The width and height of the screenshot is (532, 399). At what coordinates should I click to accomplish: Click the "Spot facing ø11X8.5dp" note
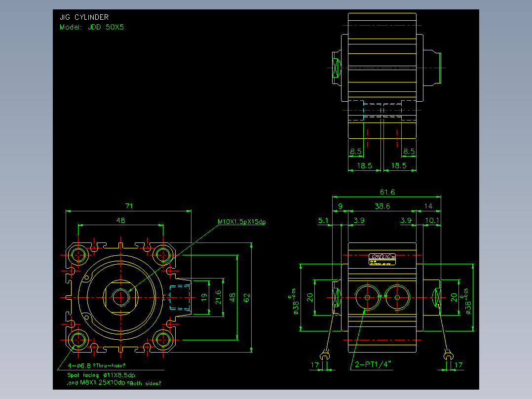101,375
